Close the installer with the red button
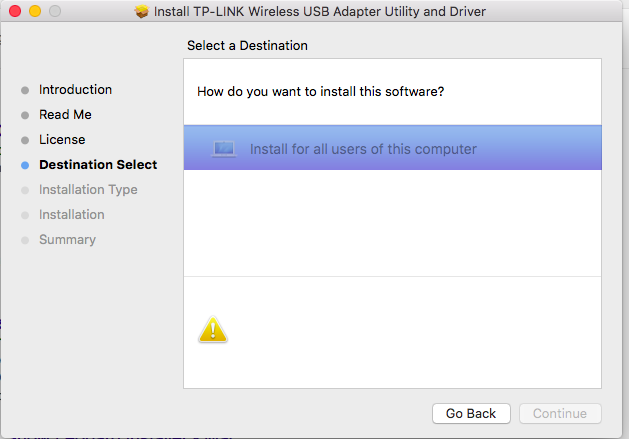Image resolution: width=629 pixels, height=439 pixels. pos(14,11)
